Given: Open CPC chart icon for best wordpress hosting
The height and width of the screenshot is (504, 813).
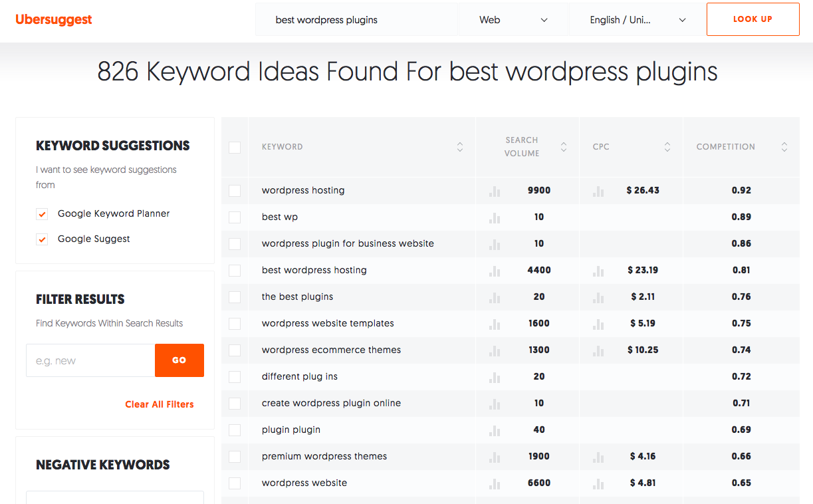Looking at the screenshot, I should (598, 271).
